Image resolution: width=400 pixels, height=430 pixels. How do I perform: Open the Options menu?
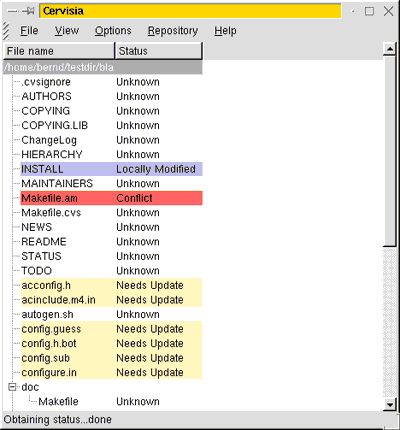(113, 31)
